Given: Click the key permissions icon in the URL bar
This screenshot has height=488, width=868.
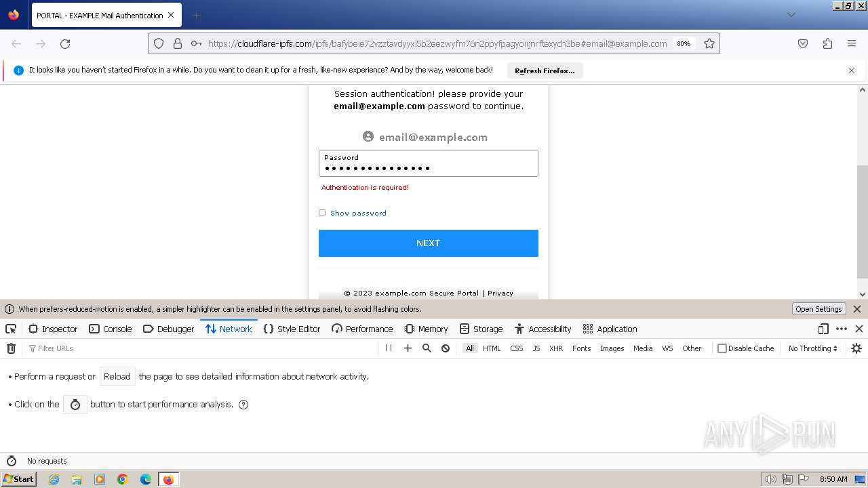Looking at the screenshot, I should point(196,43).
